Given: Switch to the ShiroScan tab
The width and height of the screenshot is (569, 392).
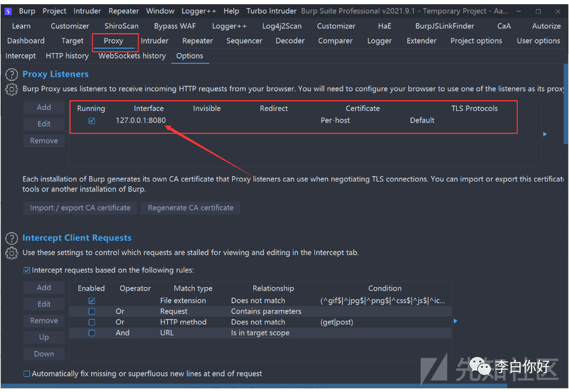Looking at the screenshot, I should 121,26.
